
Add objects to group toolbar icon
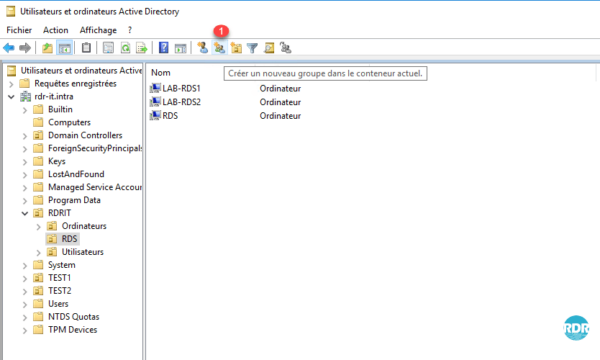point(285,48)
